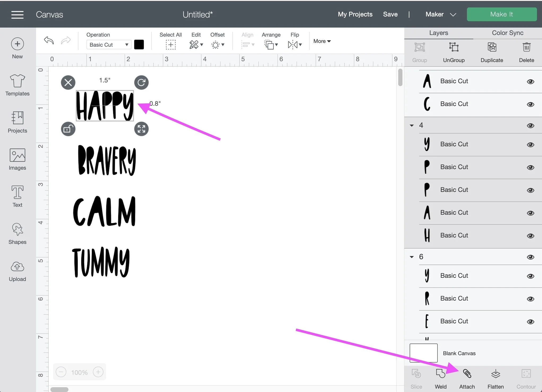Click the Upload cloud icon

(x=18, y=270)
